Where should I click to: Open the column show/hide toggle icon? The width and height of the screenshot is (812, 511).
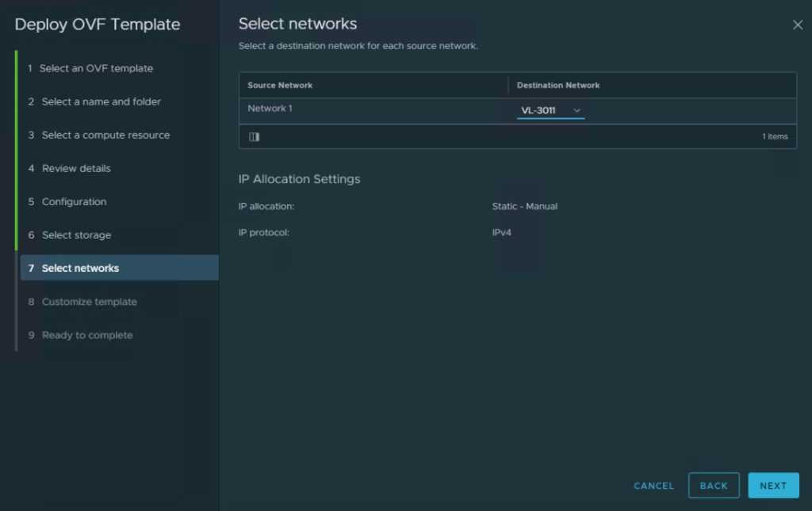pyautogui.click(x=254, y=137)
